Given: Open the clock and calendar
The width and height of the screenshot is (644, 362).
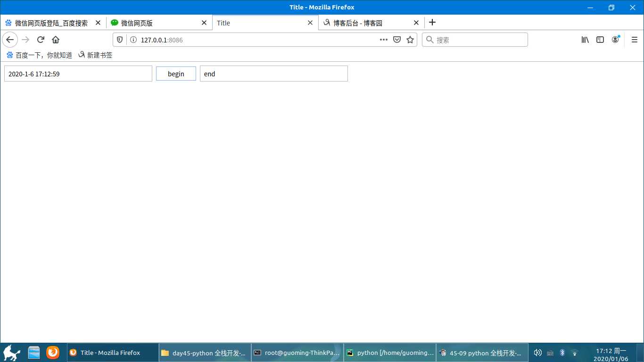Looking at the screenshot, I should (611, 355).
